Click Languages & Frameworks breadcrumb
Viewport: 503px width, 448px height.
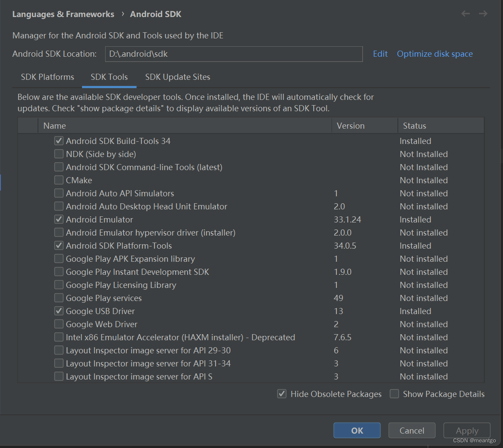63,14
